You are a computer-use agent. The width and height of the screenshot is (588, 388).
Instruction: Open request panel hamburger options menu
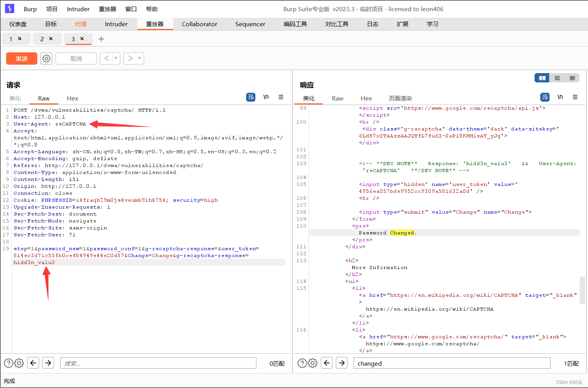click(x=281, y=97)
